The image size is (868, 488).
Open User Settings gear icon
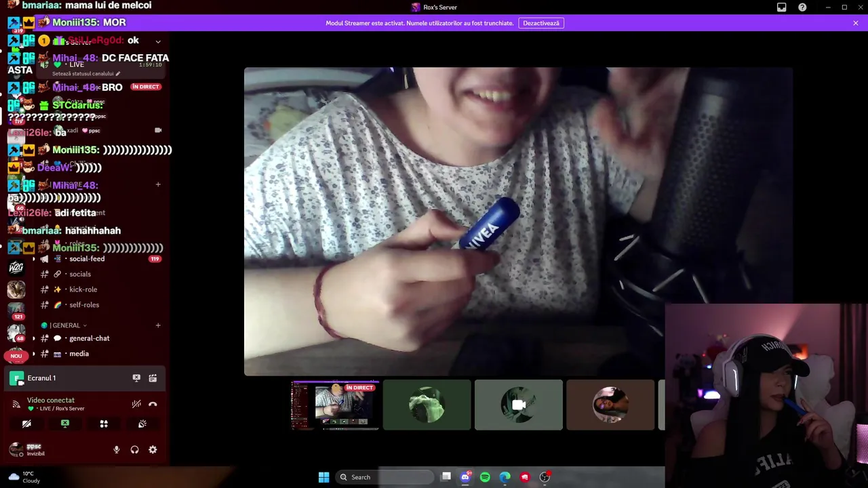(153, 449)
